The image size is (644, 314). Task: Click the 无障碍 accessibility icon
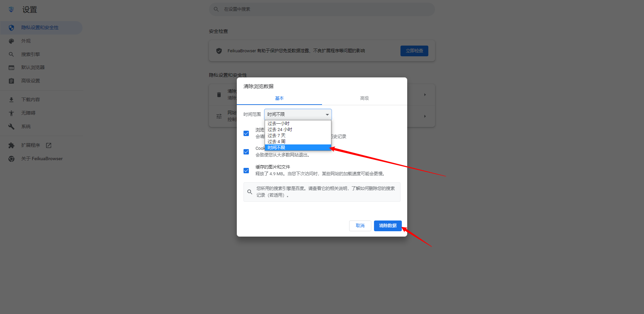(x=11, y=113)
